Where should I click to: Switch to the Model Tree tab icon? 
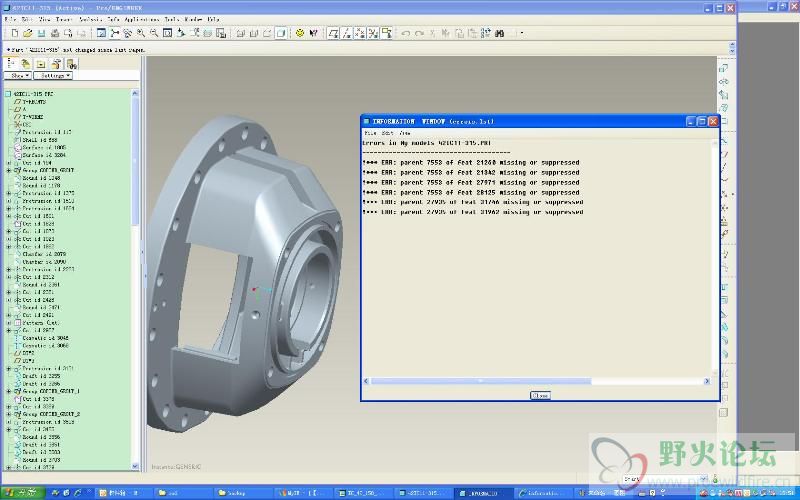11,64
